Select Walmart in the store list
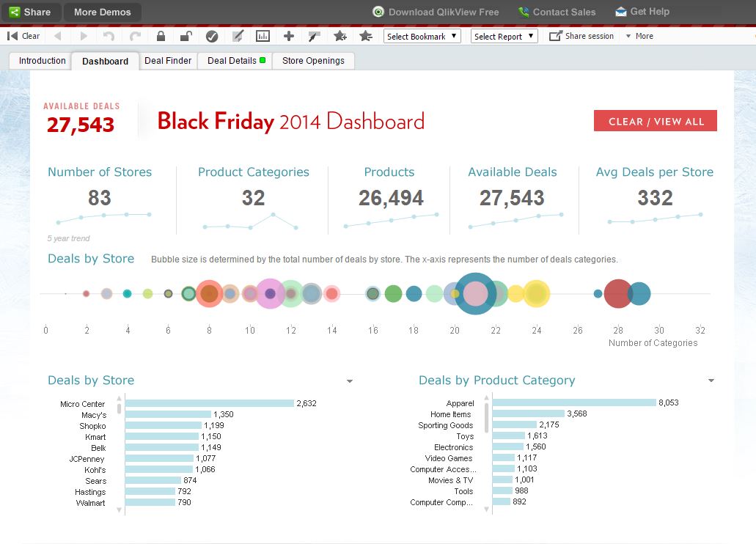Image resolution: width=756 pixels, height=544 pixels. [x=90, y=503]
